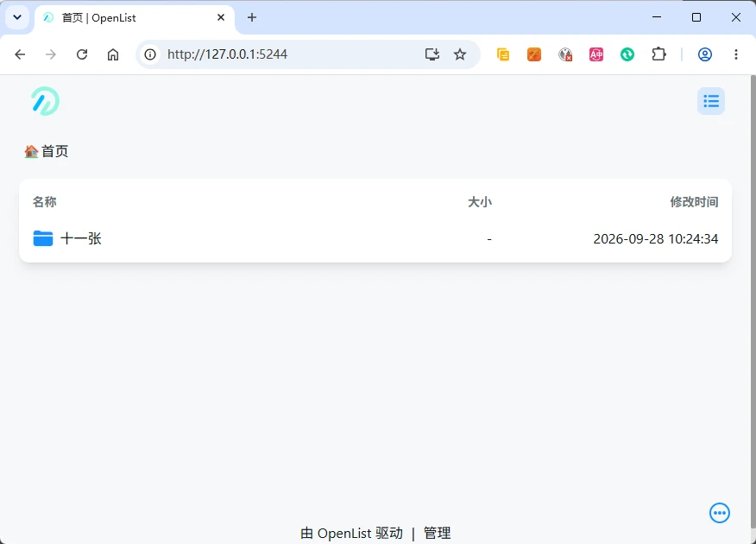
Task: Open the pink translate extension
Action: [596, 54]
